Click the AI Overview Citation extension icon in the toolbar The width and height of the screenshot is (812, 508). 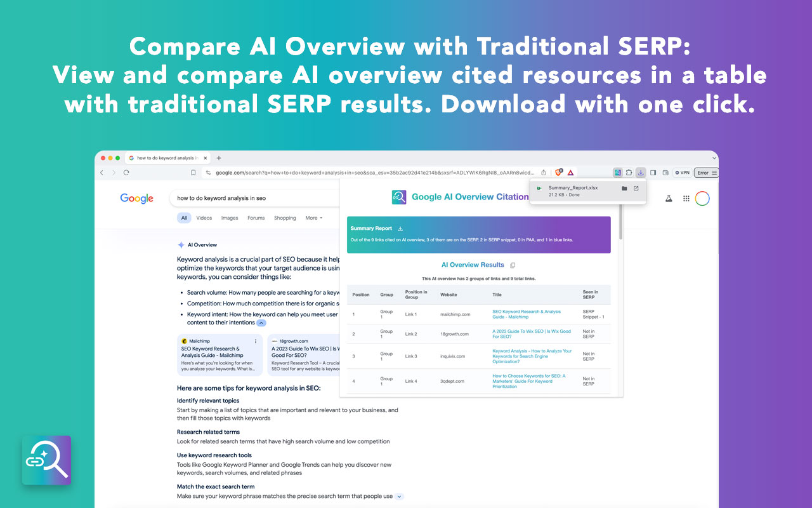point(617,173)
